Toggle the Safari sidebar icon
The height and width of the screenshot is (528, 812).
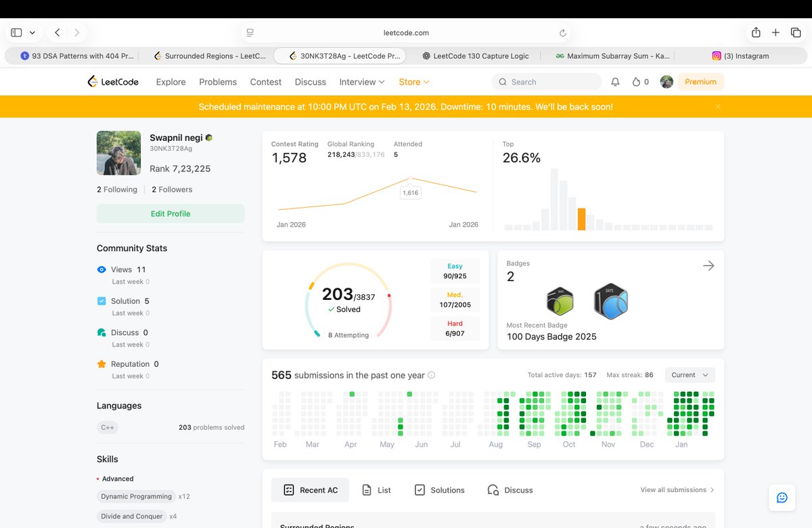(16, 32)
